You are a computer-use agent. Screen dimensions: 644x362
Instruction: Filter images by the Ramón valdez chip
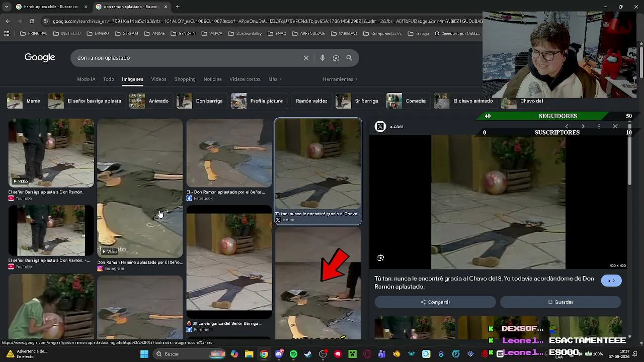(x=310, y=101)
